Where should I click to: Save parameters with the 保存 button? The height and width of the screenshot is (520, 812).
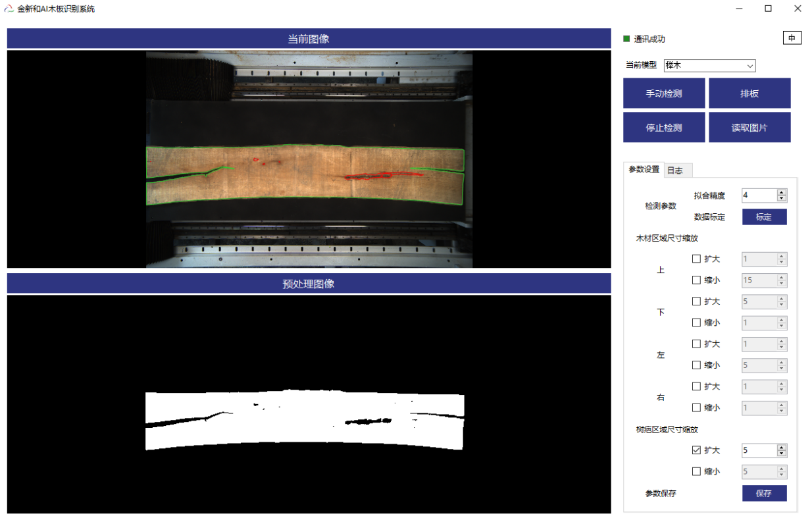point(764,494)
